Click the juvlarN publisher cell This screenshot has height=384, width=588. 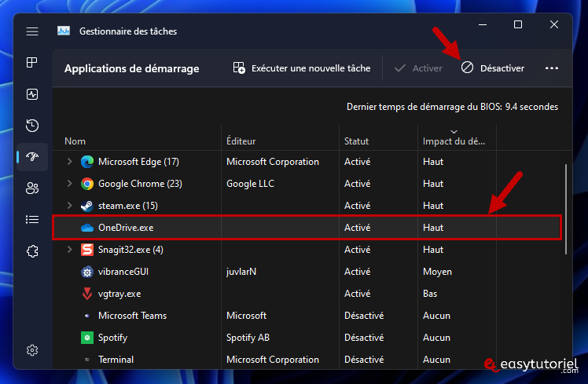(x=241, y=272)
